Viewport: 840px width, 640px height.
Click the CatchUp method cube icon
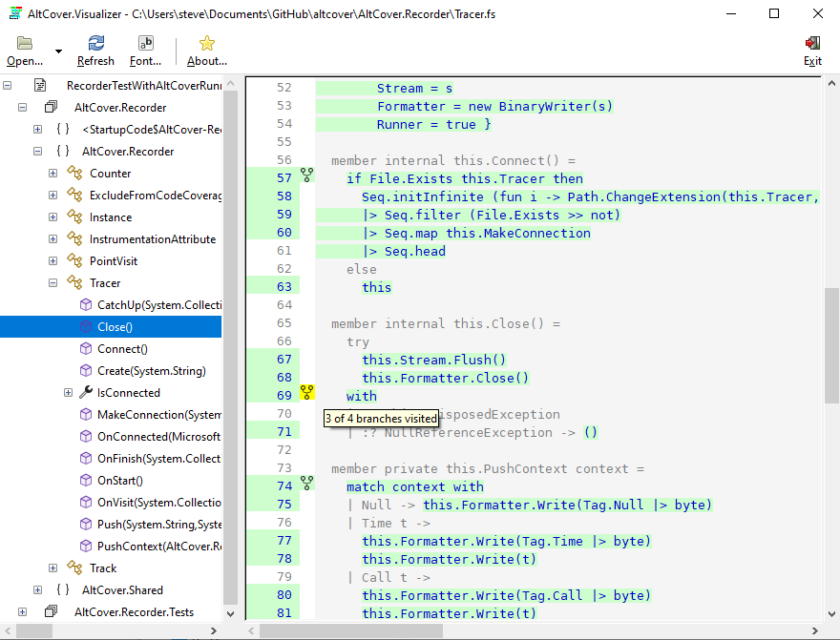[86, 304]
